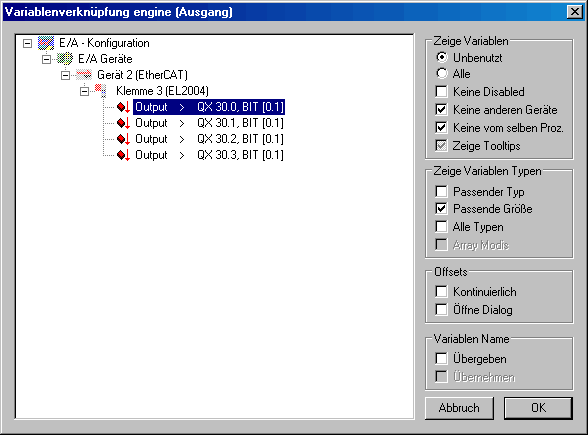Confirm the link with OK

[x=538, y=408]
